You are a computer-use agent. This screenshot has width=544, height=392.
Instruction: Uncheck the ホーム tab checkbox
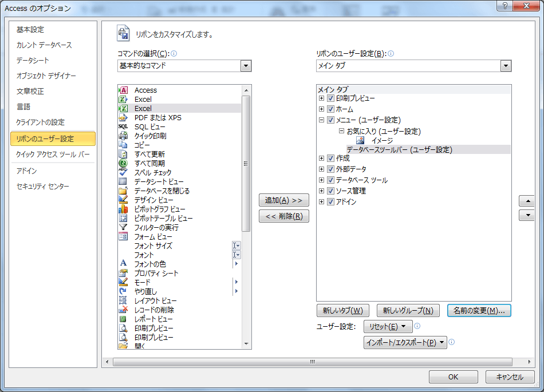[x=330, y=109]
